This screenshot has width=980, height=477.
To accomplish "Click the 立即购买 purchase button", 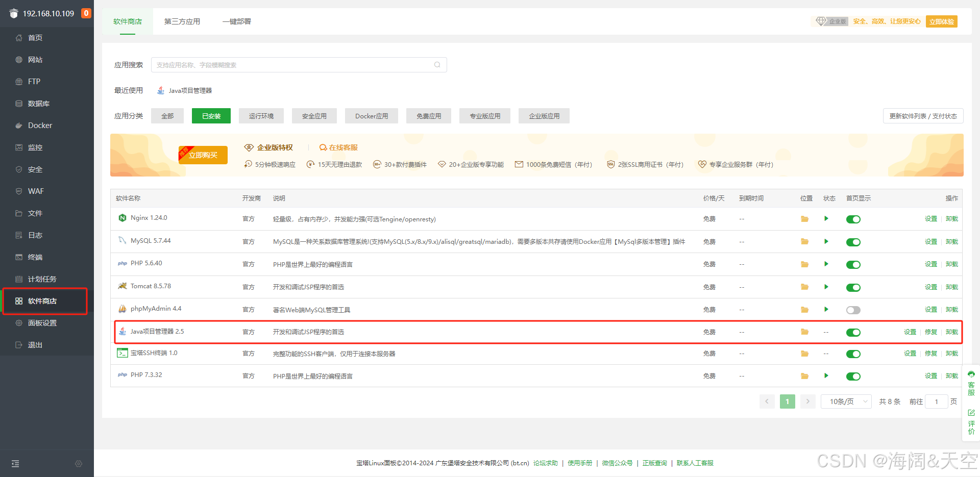I will click(203, 155).
